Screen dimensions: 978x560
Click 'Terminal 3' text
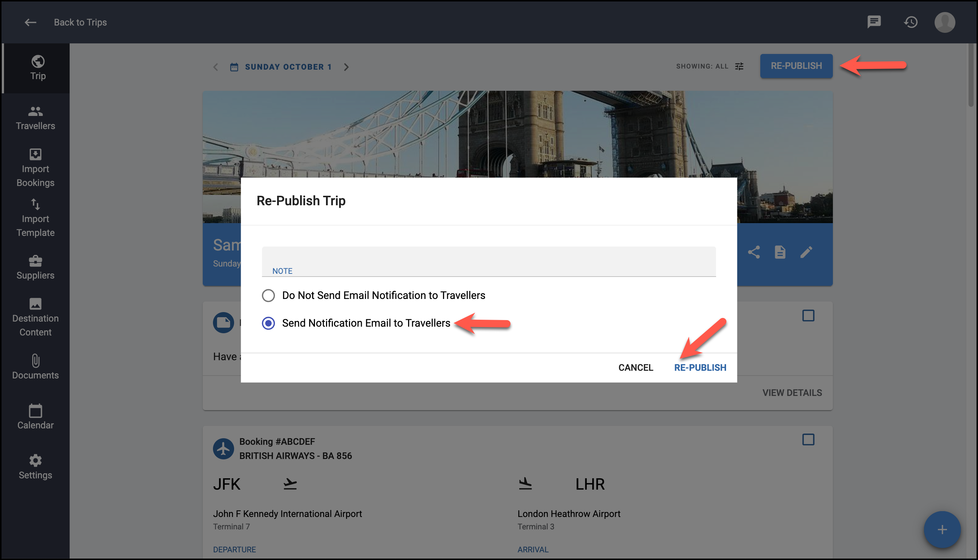click(536, 526)
